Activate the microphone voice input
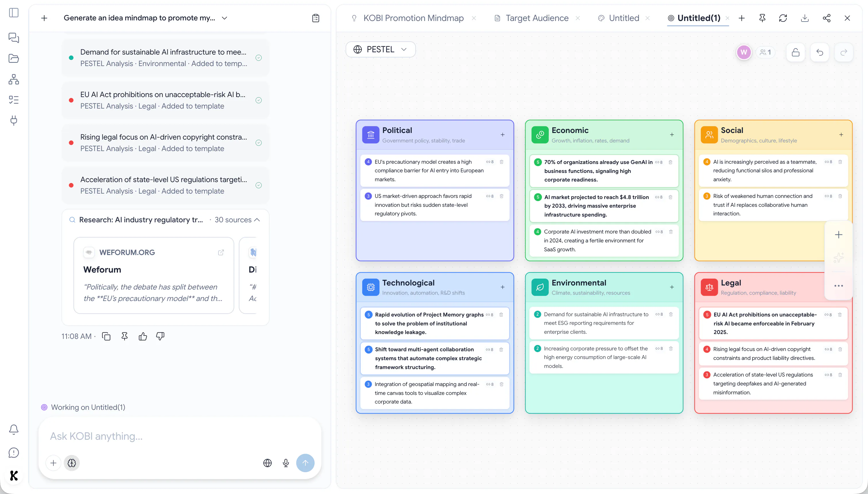 pyautogui.click(x=286, y=463)
